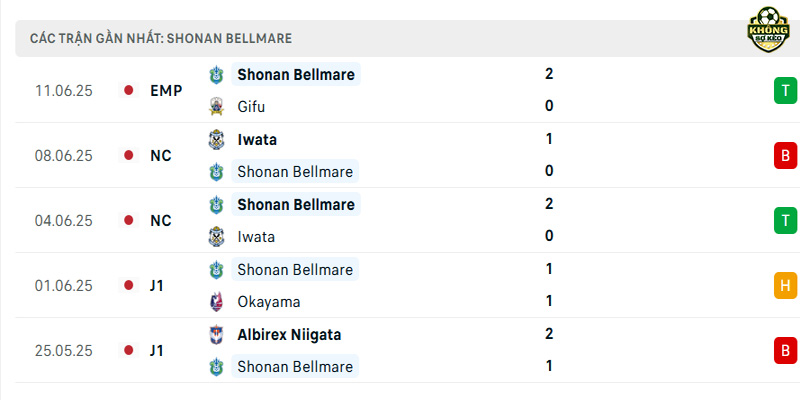Click the Không Sợ Kèo logo badge
Viewport: 800px width, 400px height.
pyautogui.click(x=768, y=29)
